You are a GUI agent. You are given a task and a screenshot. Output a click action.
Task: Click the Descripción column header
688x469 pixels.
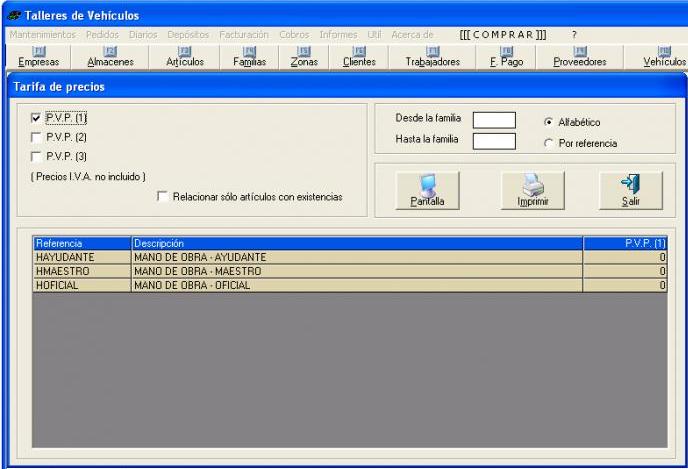tap(357, 243)
